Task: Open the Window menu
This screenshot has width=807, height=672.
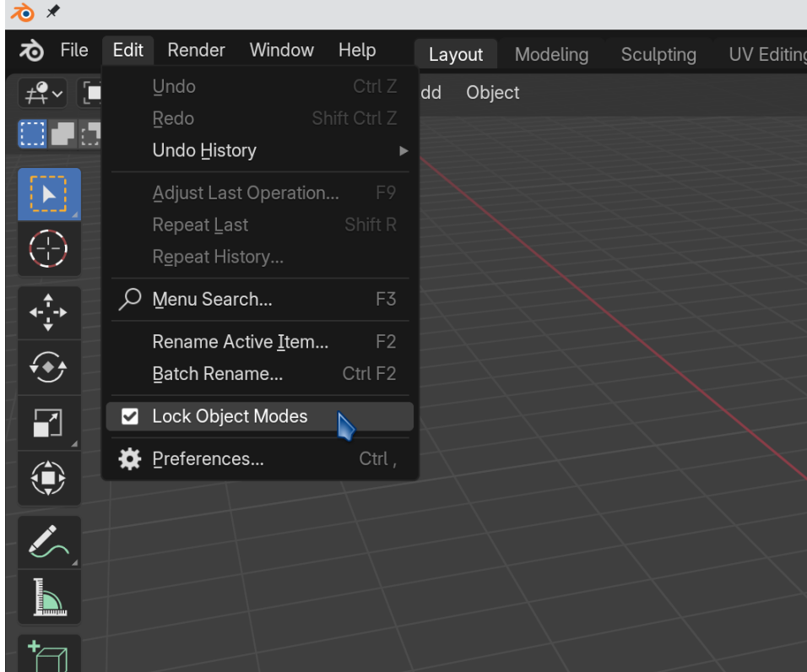Action: (282, 51)
